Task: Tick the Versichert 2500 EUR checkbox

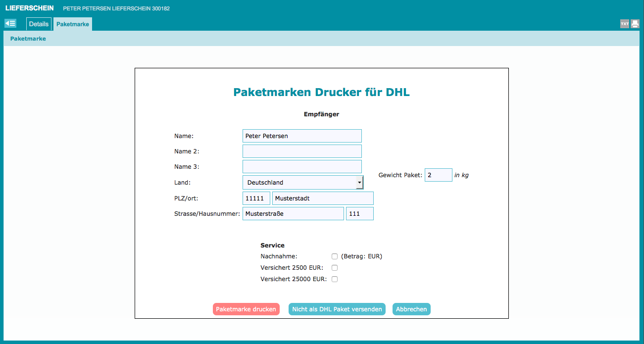Action: point(335,268)
